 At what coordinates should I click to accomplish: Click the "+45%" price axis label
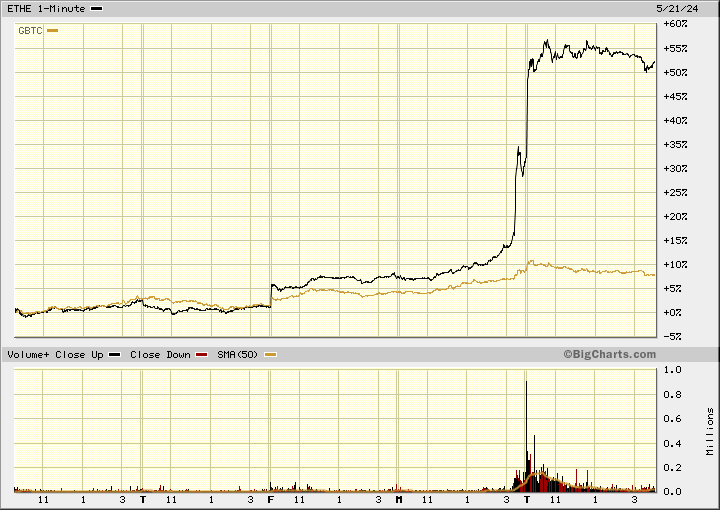click(675, 96)
